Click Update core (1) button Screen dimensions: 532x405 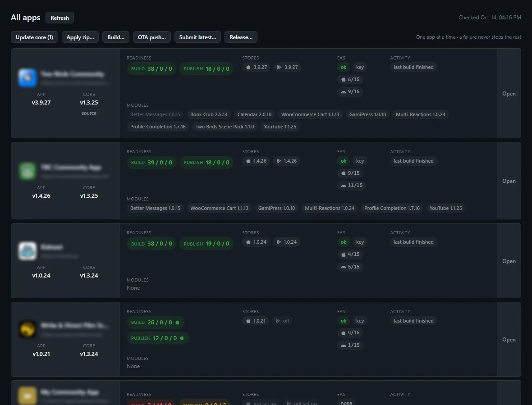click(34, 37)
